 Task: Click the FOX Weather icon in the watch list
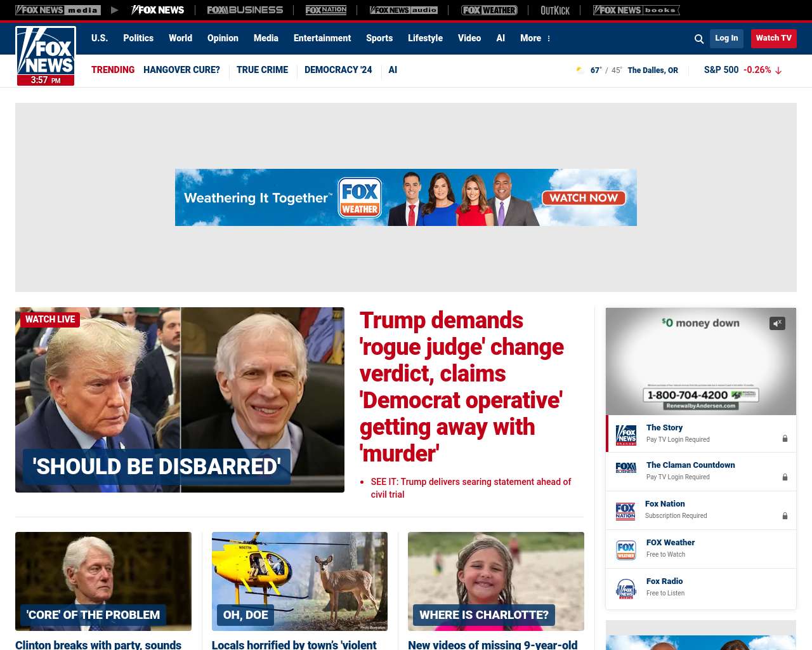pos(626,550)
